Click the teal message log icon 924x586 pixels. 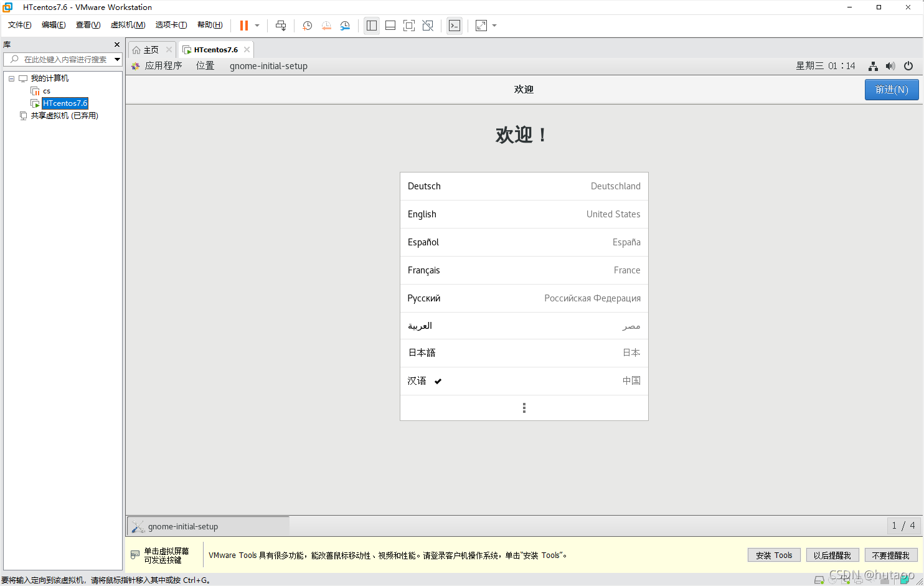click(905, 580)
